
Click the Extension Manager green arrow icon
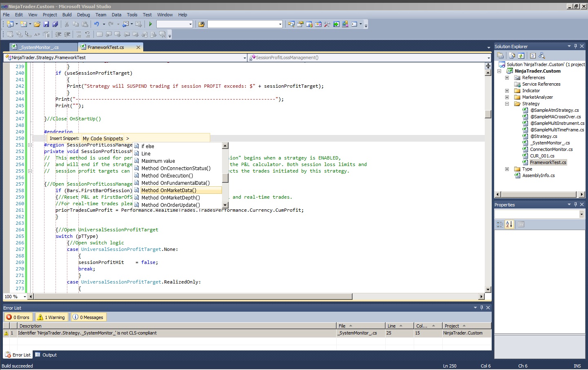pos(336,24)
